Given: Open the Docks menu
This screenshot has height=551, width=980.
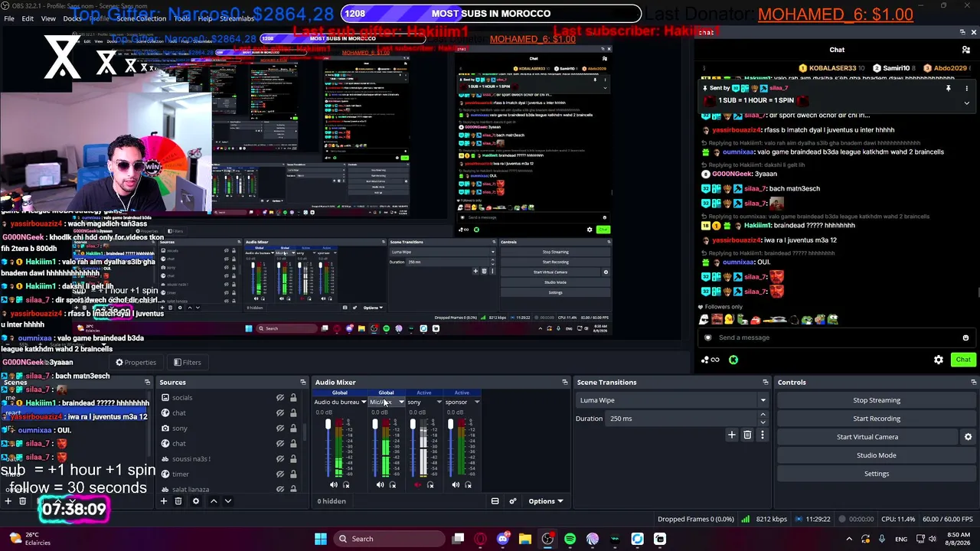Looking at the screenshot, I should pyautogui.click(x=73, y=18).
